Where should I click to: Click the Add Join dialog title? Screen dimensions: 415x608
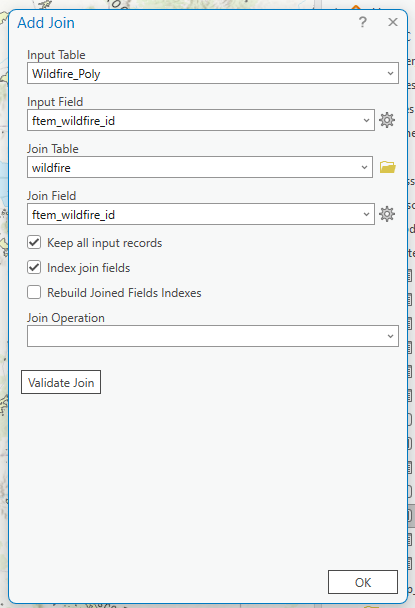[x=46, y=23]
